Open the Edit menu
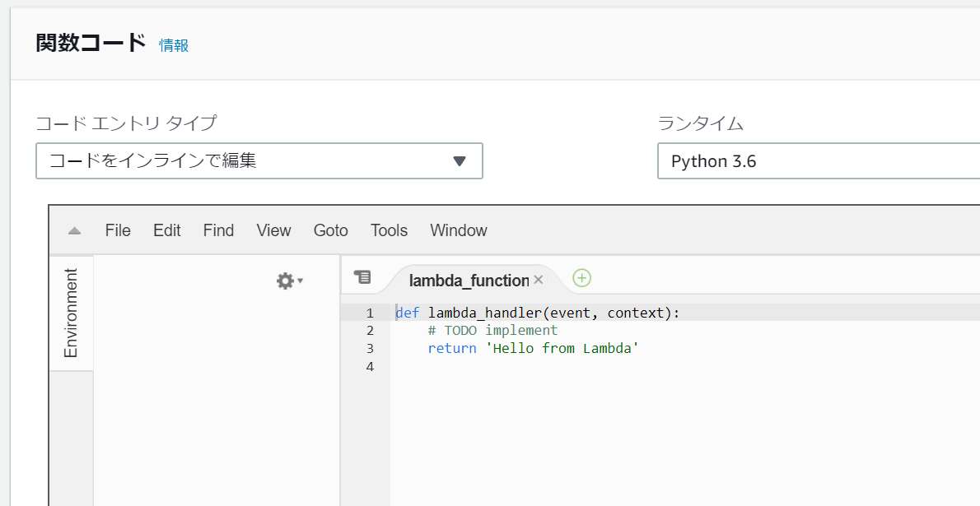Screen dimensions: 980x506 click(x=166, y=231)
